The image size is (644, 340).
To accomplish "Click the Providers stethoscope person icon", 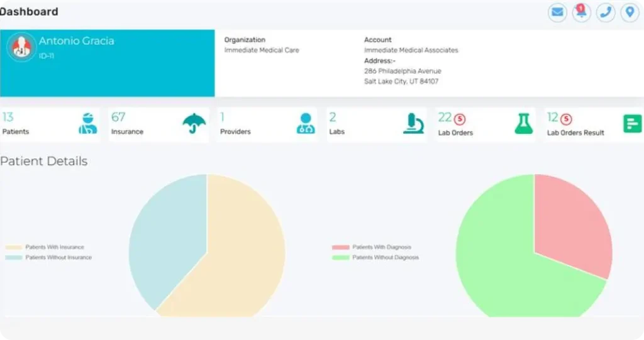I will (x=306, y=123).
